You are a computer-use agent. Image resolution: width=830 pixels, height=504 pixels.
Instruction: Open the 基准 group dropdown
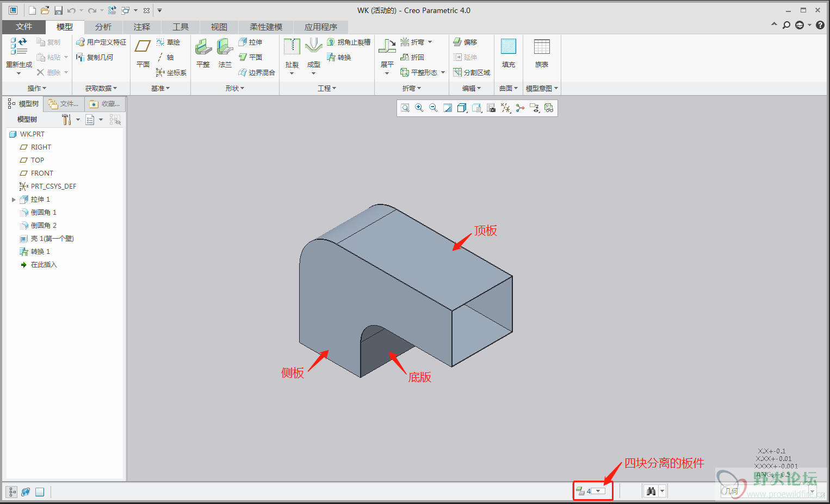pos(160,88)
